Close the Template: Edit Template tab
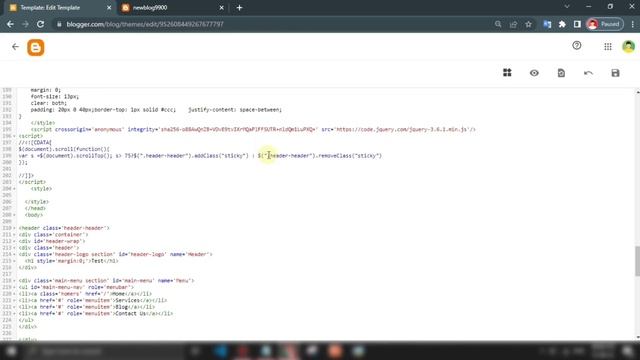 point(109,8)
